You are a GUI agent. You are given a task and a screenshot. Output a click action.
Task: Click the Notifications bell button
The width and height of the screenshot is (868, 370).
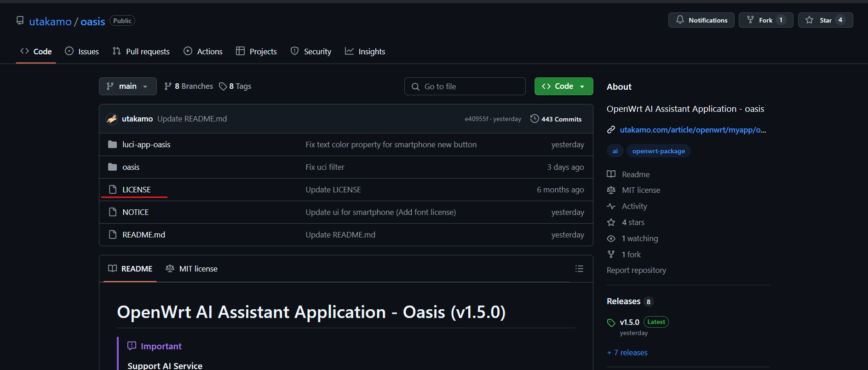pyautogui.click(x=701, y=20)
